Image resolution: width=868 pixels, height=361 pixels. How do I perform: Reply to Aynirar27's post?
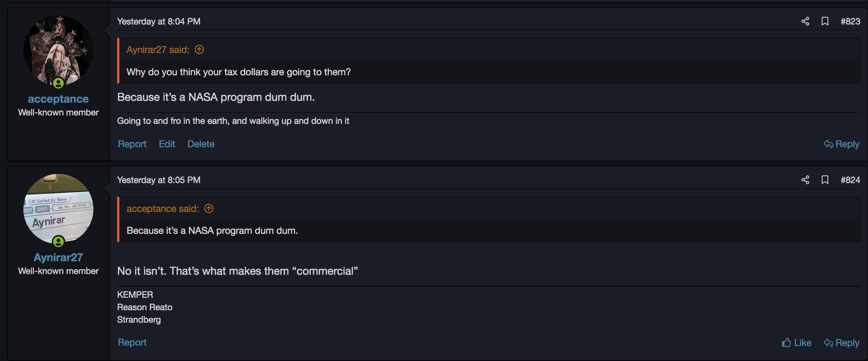pos(842,343)
